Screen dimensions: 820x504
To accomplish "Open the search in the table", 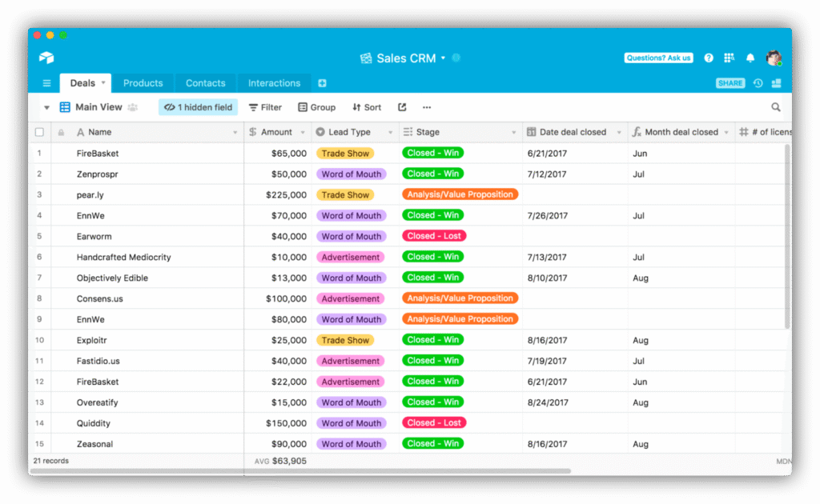I will pos(775,106).
